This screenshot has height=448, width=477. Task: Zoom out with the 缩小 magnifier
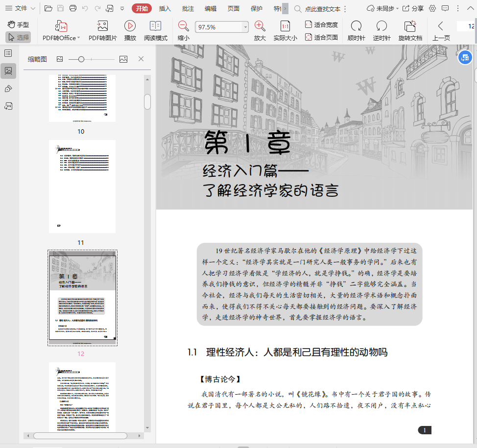(184, 26)
